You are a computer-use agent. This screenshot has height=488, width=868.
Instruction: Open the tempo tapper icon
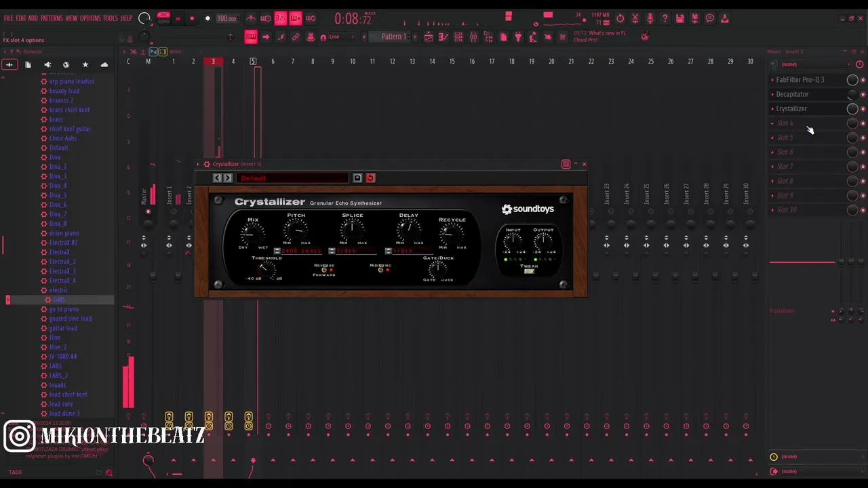pos(533,37)
